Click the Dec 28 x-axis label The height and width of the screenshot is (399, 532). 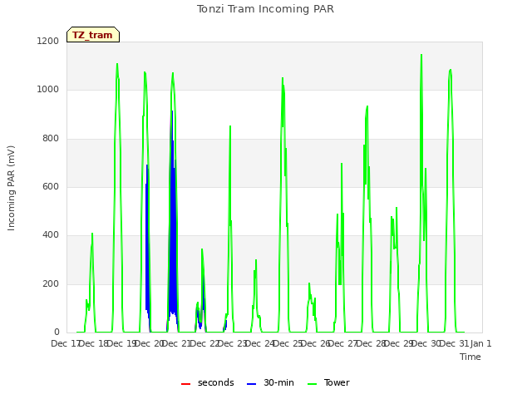click(x=371, y=343)
